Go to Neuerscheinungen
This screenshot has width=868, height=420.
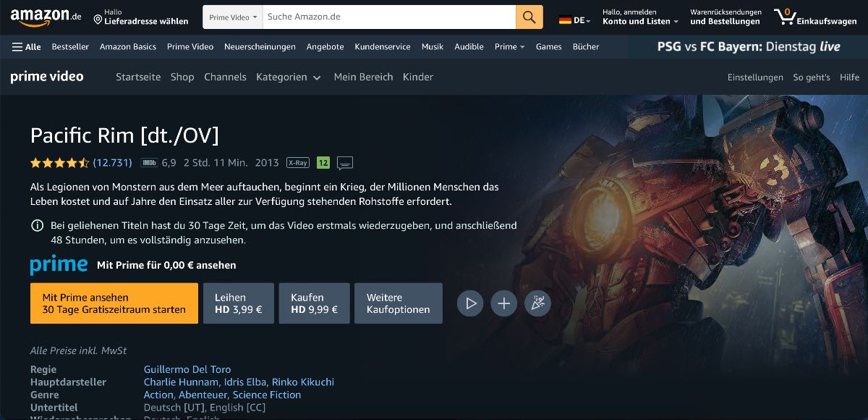(260, 46)
